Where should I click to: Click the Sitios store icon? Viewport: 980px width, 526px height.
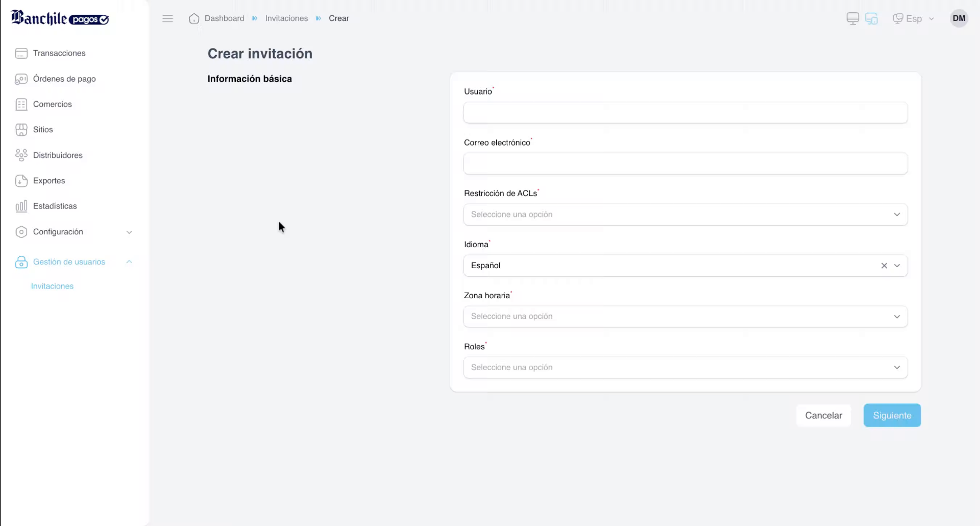tap(21, 130)
